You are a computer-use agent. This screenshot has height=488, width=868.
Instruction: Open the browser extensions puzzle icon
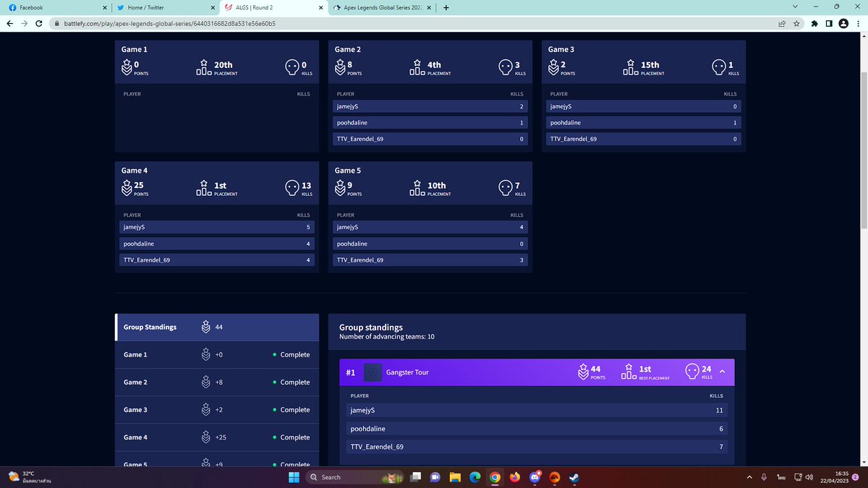click(814, 23)
